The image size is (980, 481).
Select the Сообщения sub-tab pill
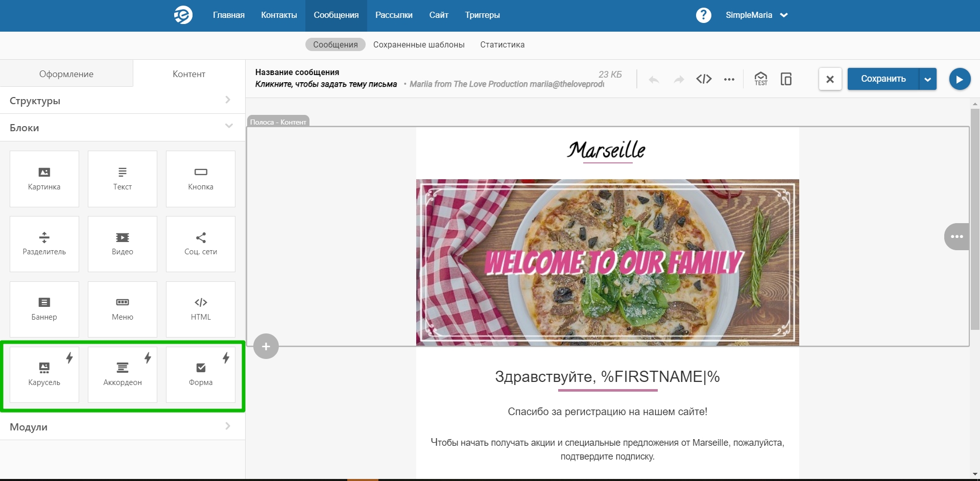coord(336,44)
